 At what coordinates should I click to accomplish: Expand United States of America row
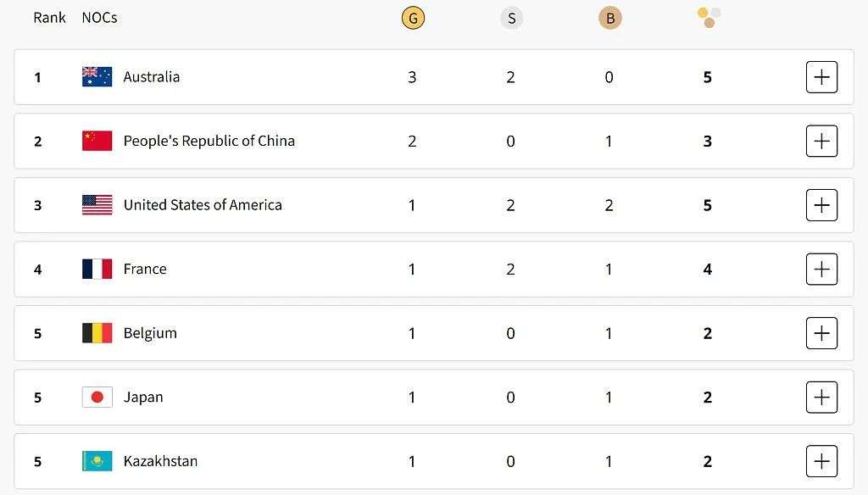(821, 205)
